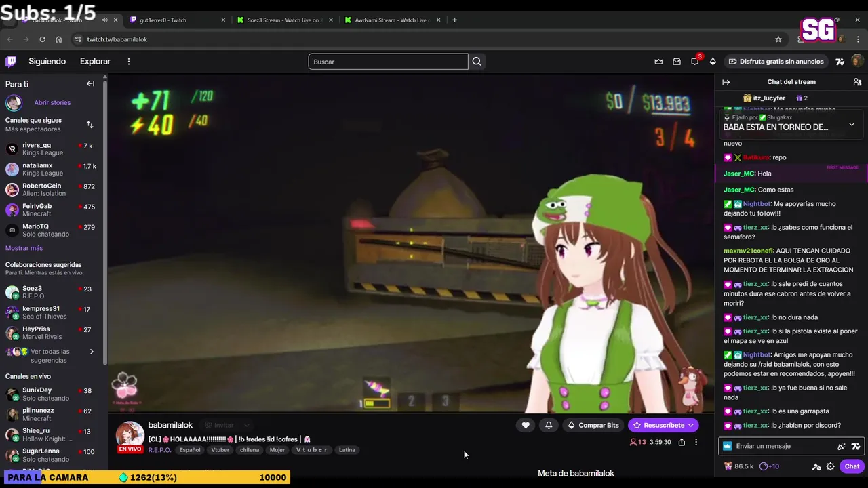Screen dimensions: 868x488
Task: Open HeyPriss Marvel Rivals channel
Action: [x=51, y=333]
